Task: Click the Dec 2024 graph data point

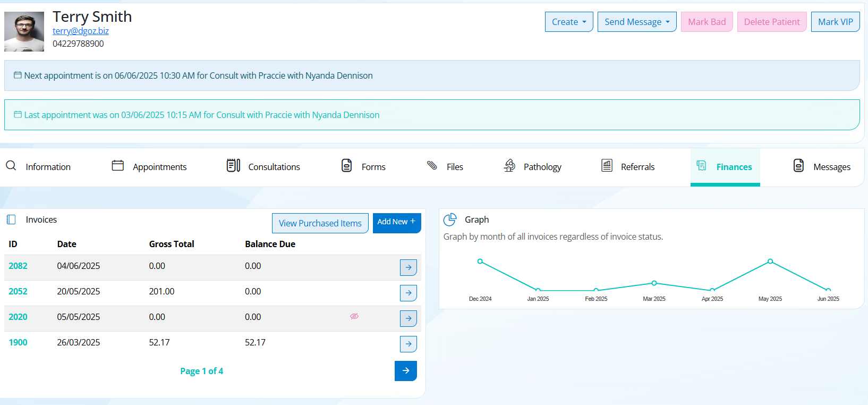Action: click(480, 261)
